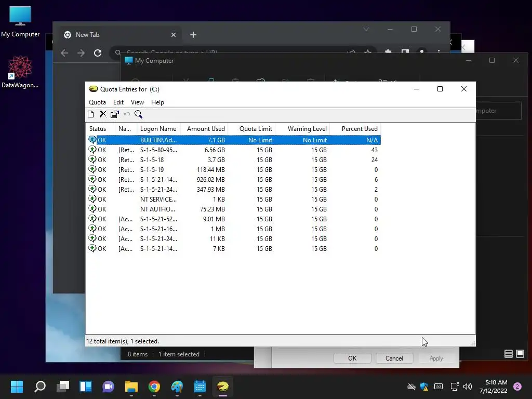Select the S-1-5-80-95... entry row
Viewport: 532px width, 399px height.
pos(233,150)
